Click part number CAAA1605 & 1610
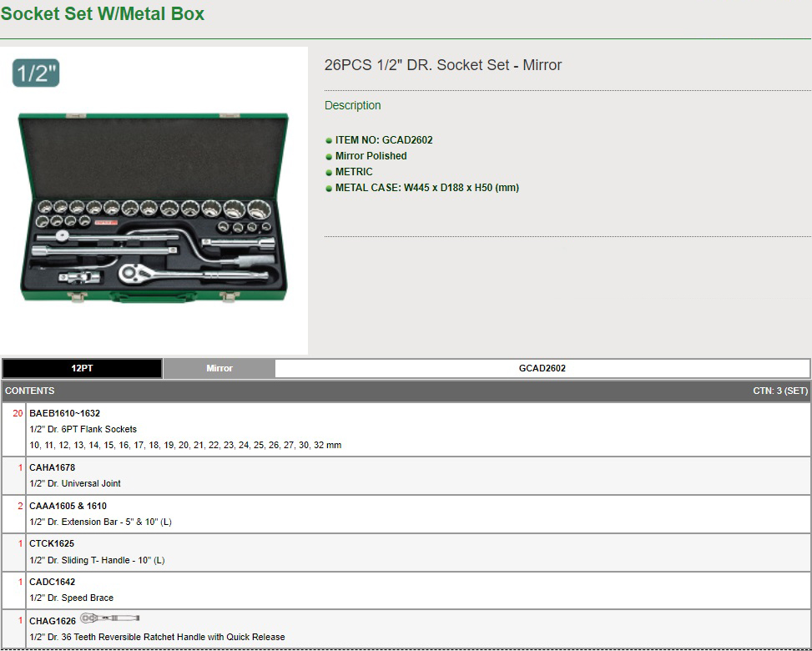Screen dimensions: 812x651 pos(68,506)
